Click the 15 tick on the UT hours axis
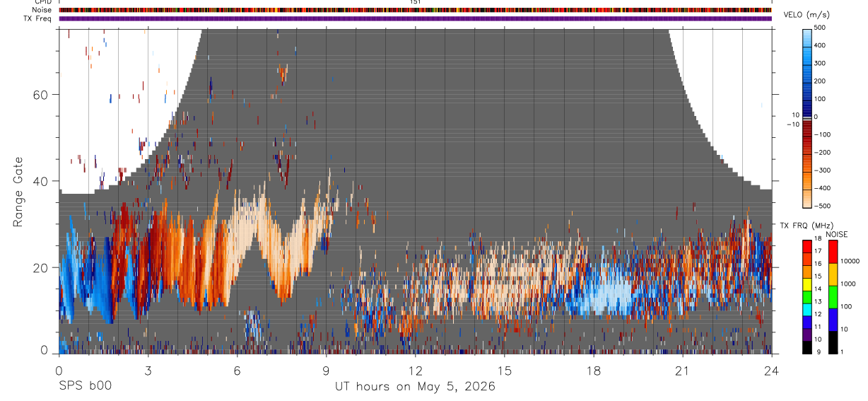The image size is (868, 401). 504,370
